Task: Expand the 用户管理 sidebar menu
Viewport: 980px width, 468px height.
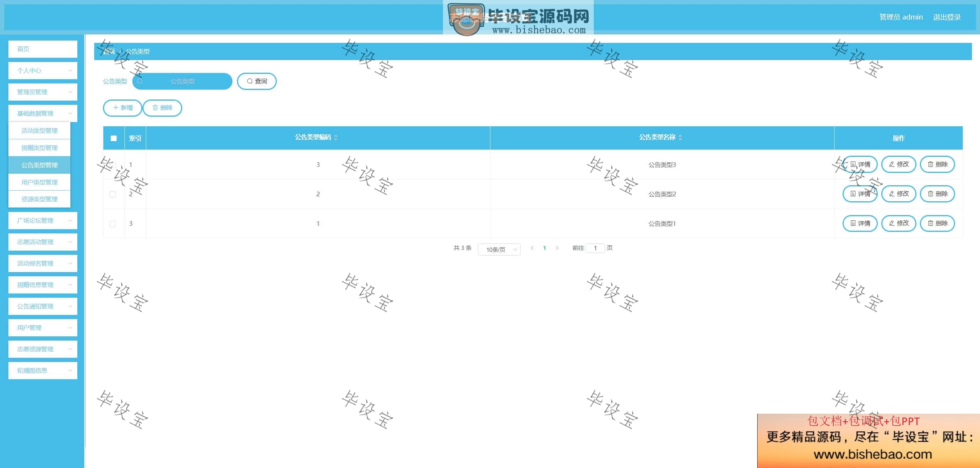Action: 43,328
